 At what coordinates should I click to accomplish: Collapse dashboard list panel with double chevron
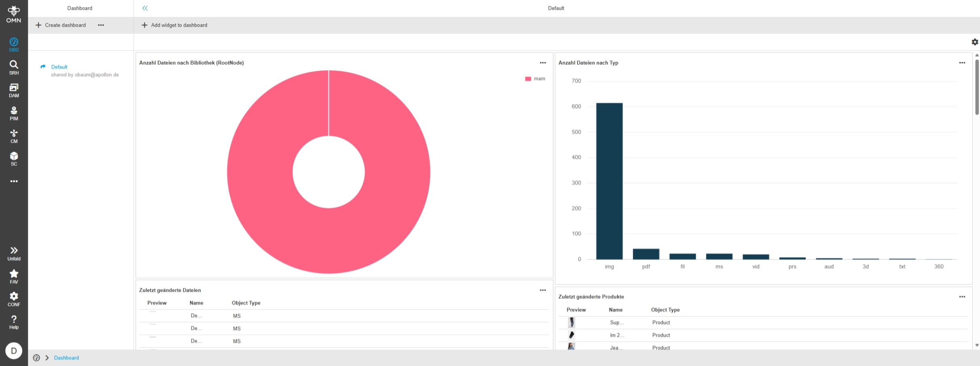tap(145, 8)
